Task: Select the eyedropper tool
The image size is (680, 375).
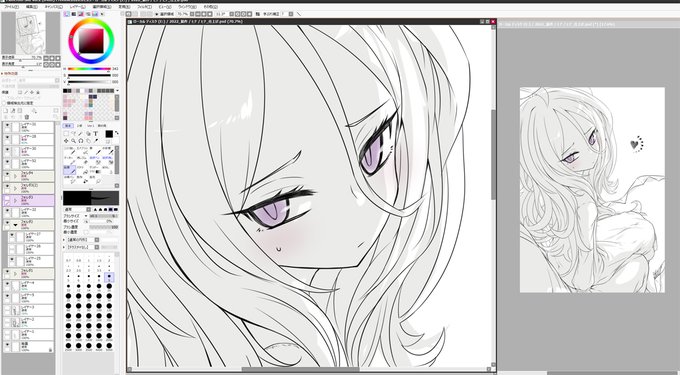Action: pyautogui.click(x=96, y=141)
